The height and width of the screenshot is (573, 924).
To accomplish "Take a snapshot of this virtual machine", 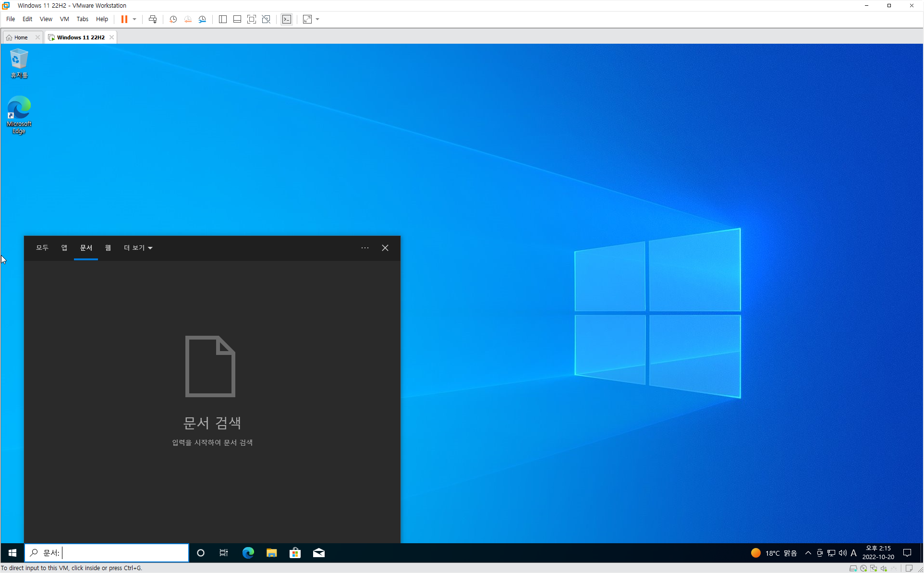I will point(173,19).
